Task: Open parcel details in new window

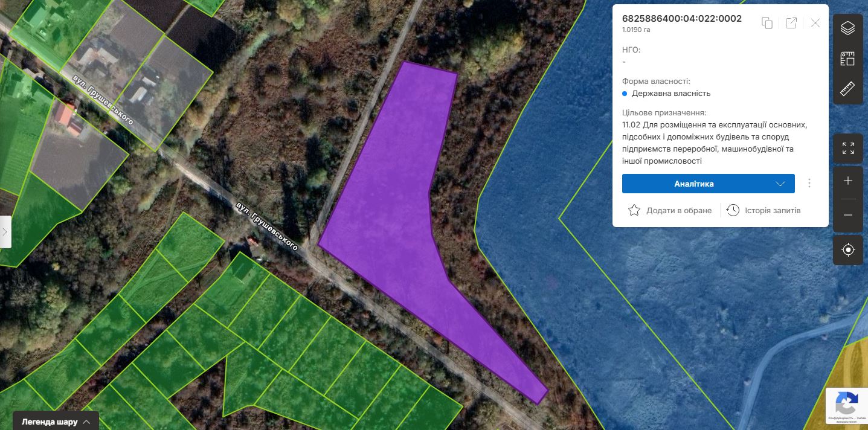Action: 791,23
